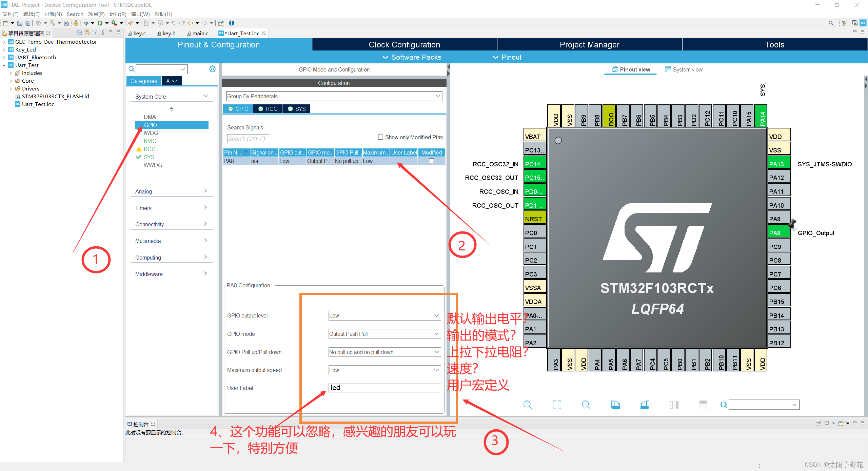Click the rotate clockwise icon below chip

click(615, 405)
